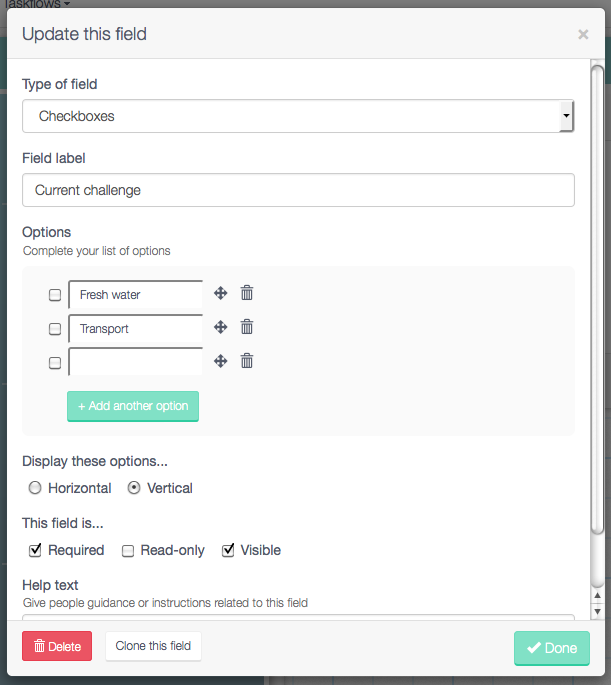This screenshot has height=685, width=611.
Task: Click the move handle for Fresh water option
Action: pyautogui.click(x=221, y=293)
